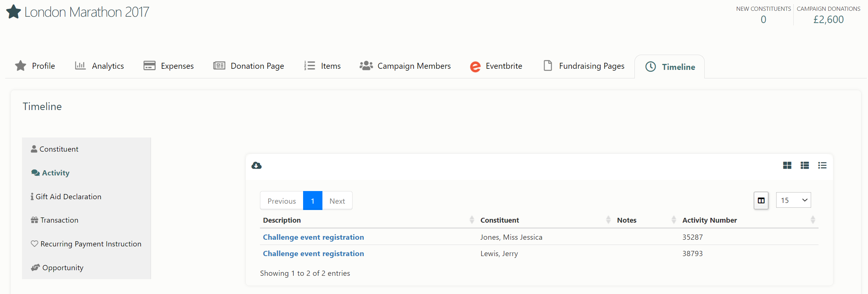Click the London Marathon 2017 title
This screenshot has height=294, width=868.
(87, 12)
